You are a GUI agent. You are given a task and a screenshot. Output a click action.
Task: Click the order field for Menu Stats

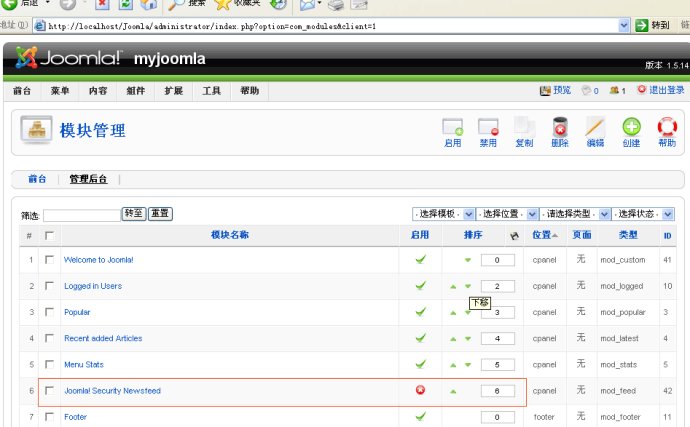click(x=498, y=364)
